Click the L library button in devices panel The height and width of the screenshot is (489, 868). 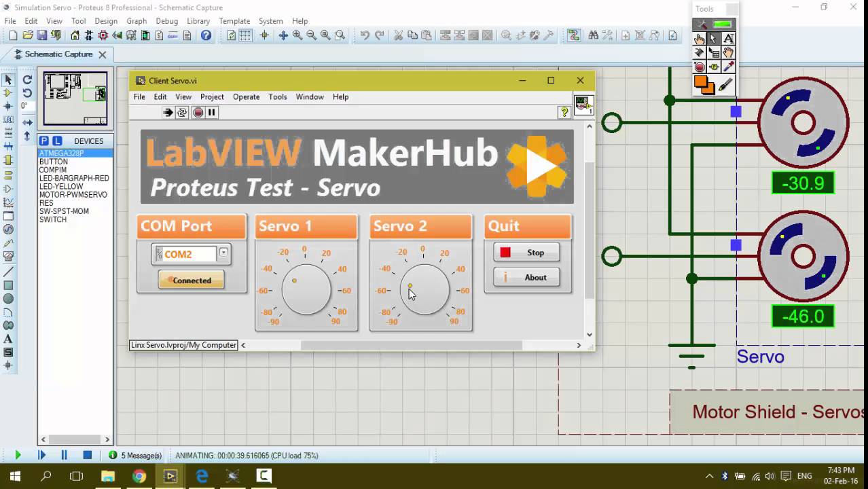click(x=57, y=141)
